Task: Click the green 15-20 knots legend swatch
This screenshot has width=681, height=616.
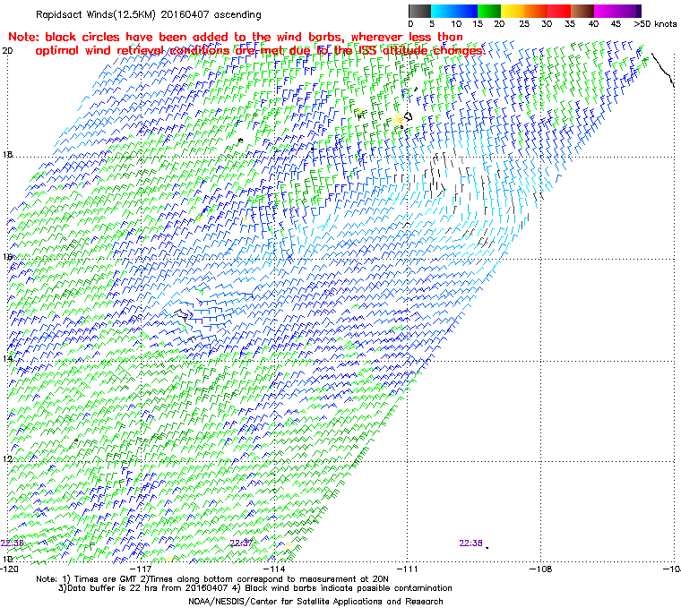Action: coord(489,11)
